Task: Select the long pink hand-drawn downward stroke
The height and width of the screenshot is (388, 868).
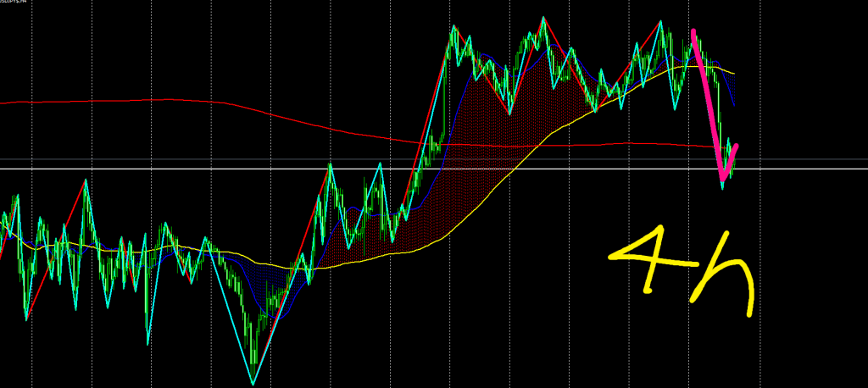Action: (708, 102)
